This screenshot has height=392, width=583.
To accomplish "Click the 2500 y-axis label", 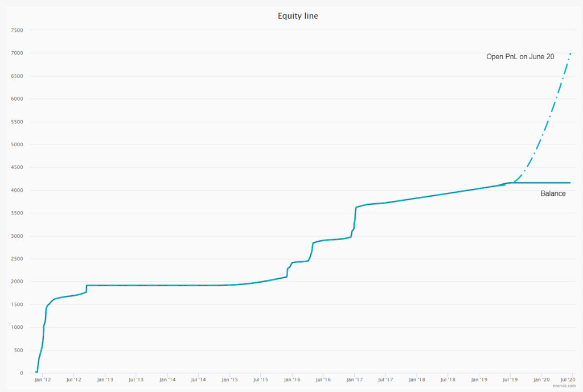I will 17,259.
